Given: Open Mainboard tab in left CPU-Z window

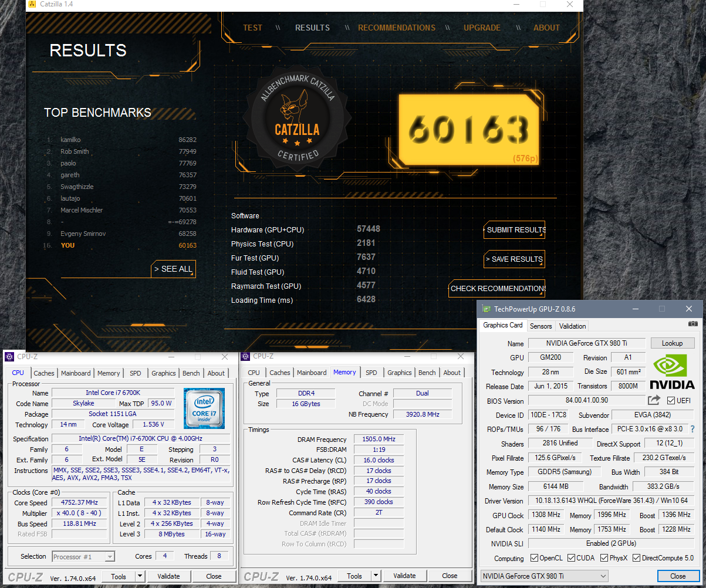Looking at the screenshot, I should click(x=76, y=373).
